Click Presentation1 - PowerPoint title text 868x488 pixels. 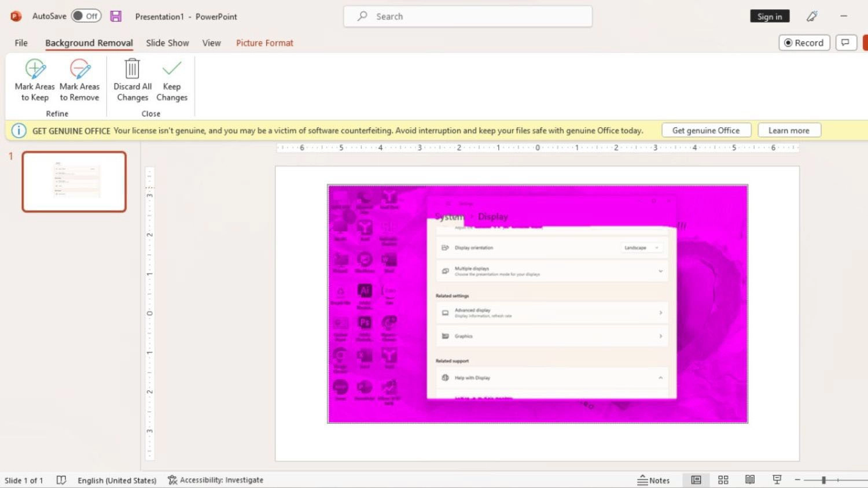pos(186,16)
